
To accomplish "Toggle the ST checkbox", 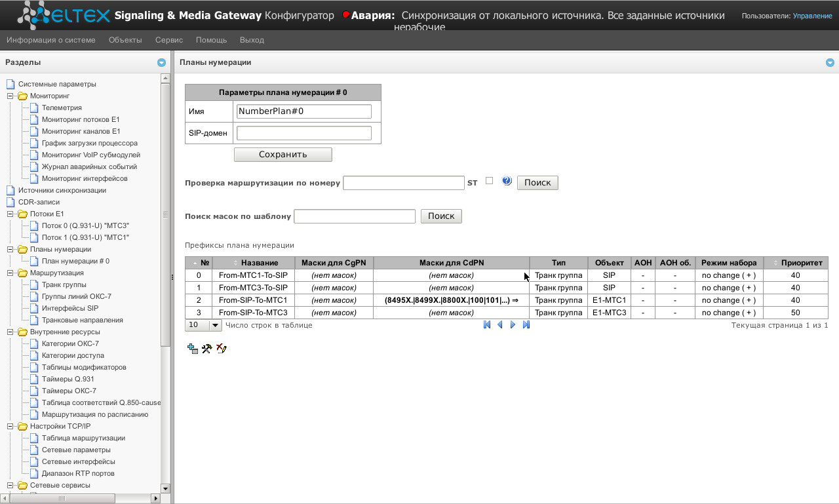I will click(x=489, y=181).
